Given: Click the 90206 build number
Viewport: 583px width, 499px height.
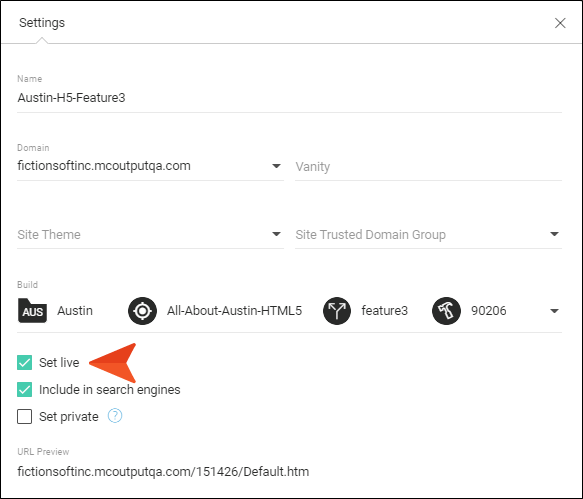Looking at the screenshot, I should click(489, 310).
